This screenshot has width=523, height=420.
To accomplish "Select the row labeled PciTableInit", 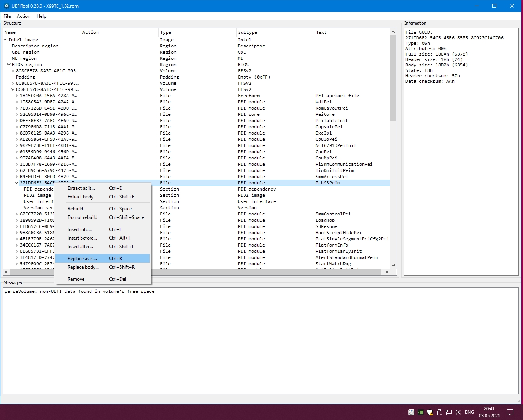I will pos(197,121).
